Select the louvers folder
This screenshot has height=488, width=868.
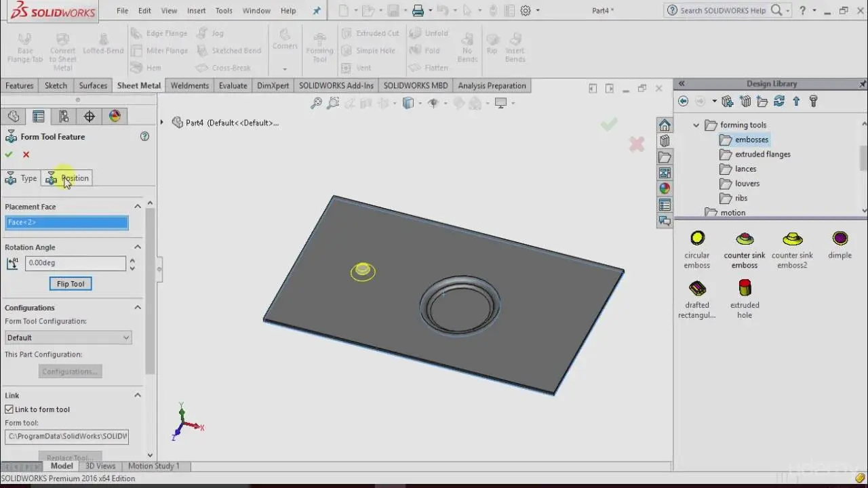coord(740,184)
